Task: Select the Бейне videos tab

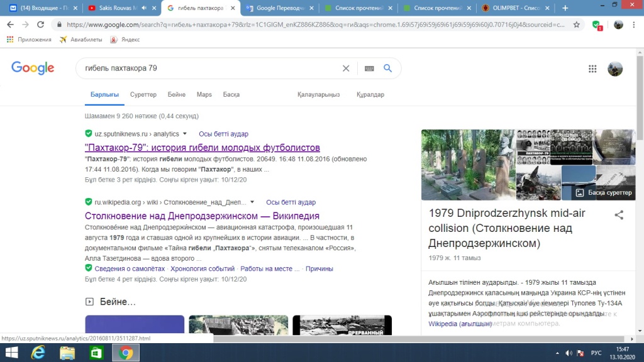Action: point(177,94)
